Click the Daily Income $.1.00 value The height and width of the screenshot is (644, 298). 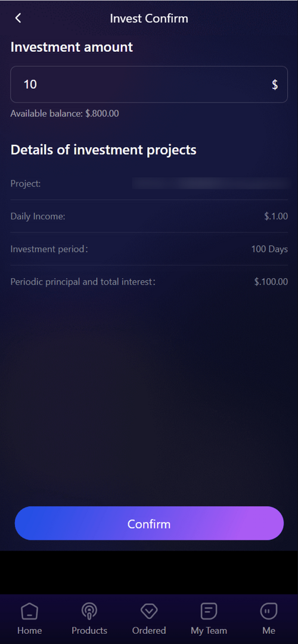click(x=276, y=216)
